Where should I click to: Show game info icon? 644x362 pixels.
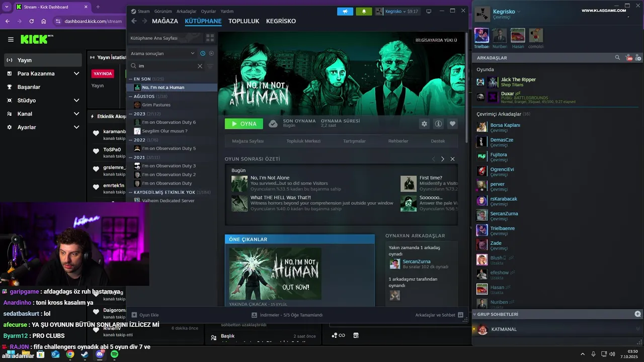[x=438, y=124]
